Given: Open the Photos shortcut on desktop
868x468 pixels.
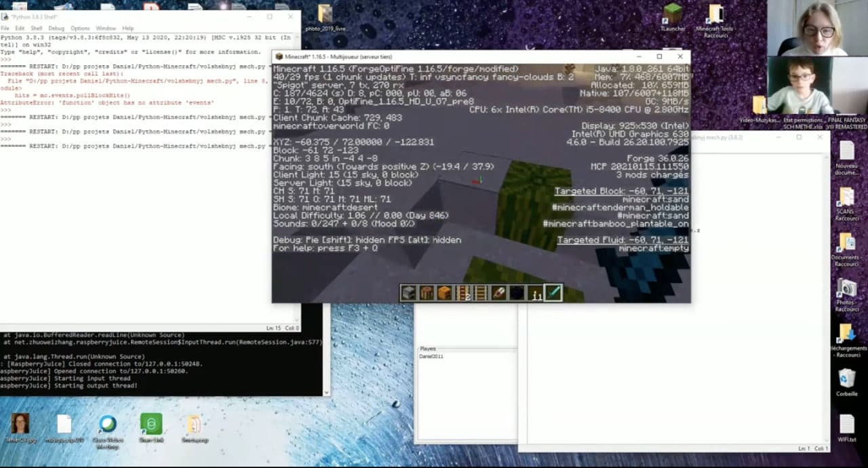Looking at the screenshot, I should [847, 295].
